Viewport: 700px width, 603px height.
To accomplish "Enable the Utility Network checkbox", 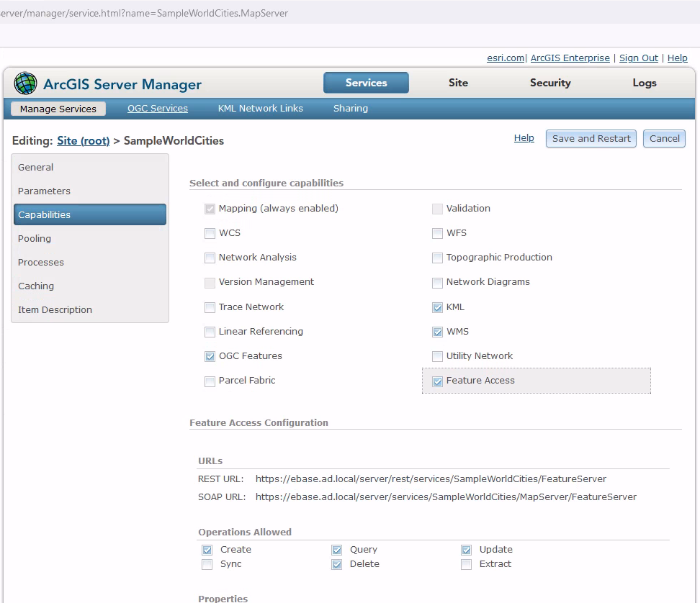I will point(438,356).
